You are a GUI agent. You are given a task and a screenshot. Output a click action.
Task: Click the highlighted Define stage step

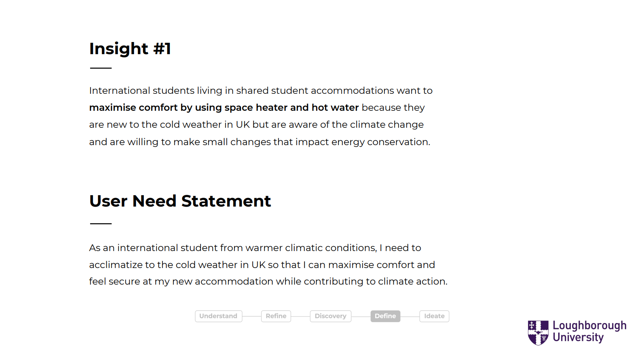(385, 316)
